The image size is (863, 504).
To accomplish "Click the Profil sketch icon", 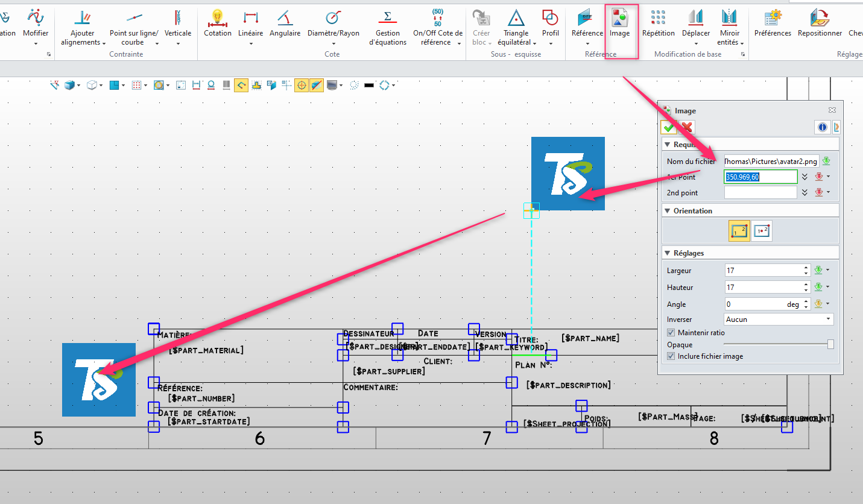I will click(x=550, y=17).
